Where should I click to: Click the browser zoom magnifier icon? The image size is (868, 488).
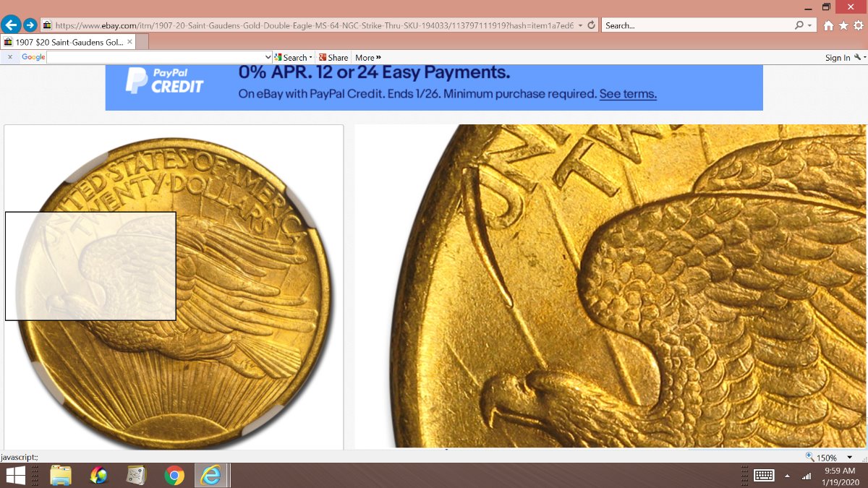click(809, 457)
